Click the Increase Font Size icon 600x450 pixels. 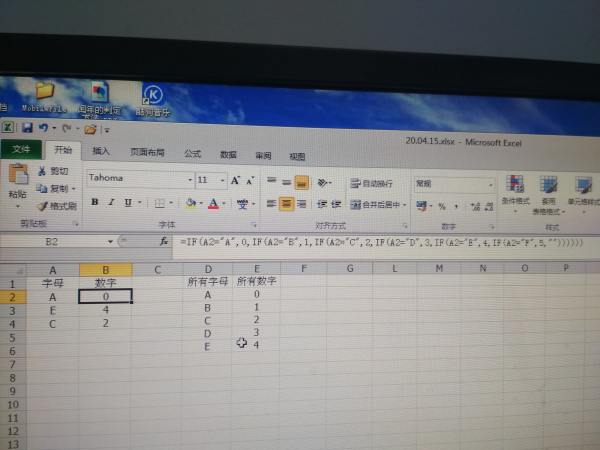pyautogui.click(x=235, y=181)
